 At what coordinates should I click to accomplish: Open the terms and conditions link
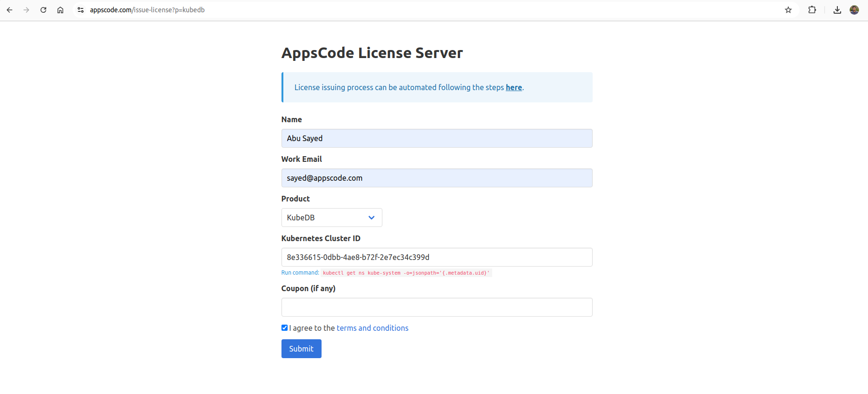(372, 328)
